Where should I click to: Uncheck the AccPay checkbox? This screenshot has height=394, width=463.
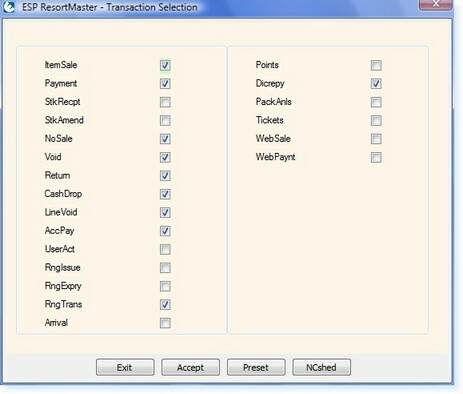165,231
